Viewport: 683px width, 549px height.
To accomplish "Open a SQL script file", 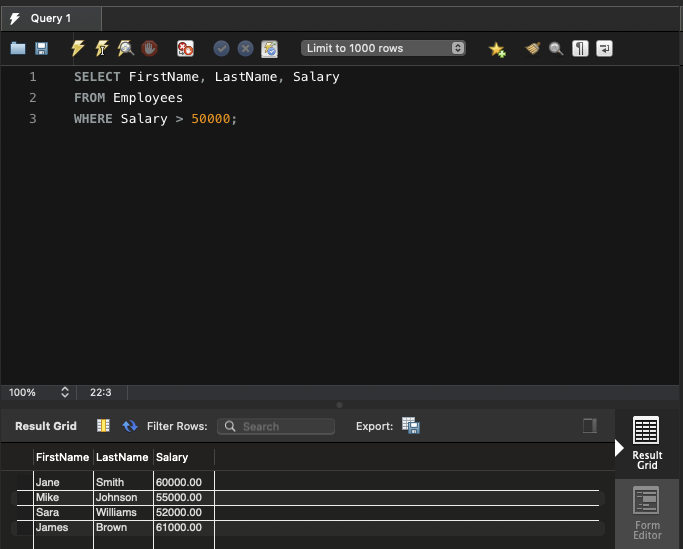I will click(18, 48).
